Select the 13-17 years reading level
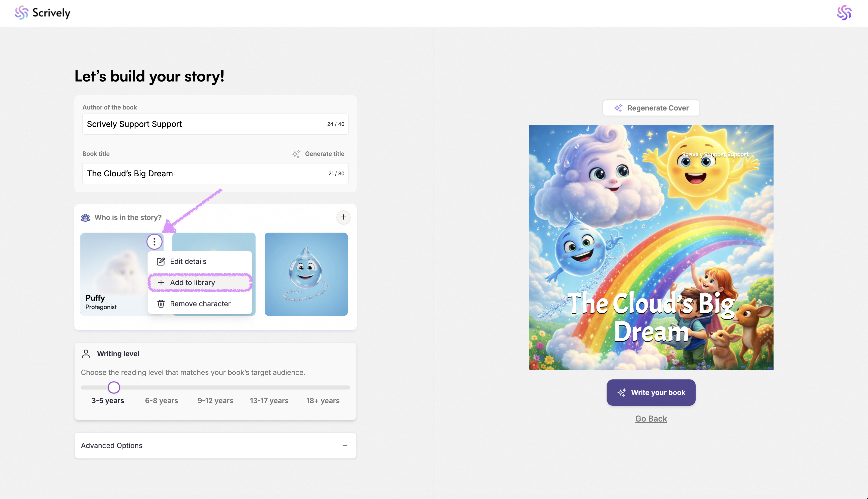The height and width of the screenshot is (499, 868). coord(269,400)
